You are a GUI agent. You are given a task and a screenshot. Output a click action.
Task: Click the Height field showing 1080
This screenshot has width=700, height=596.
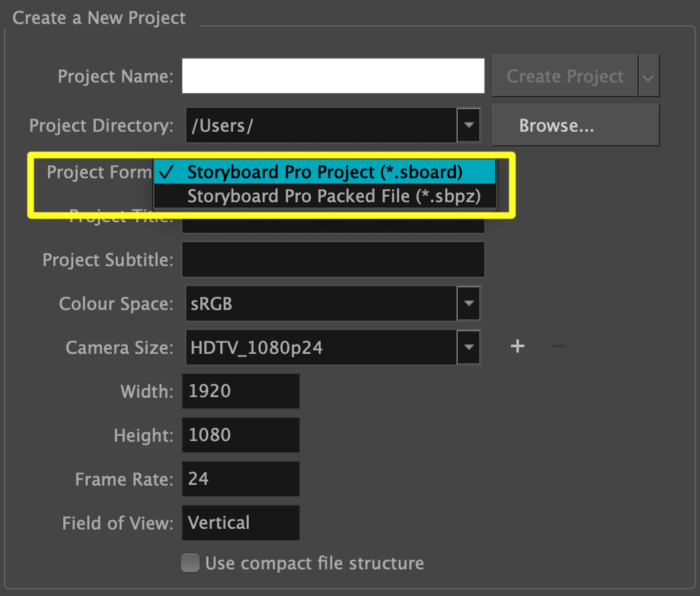click(x=240, y=435)
